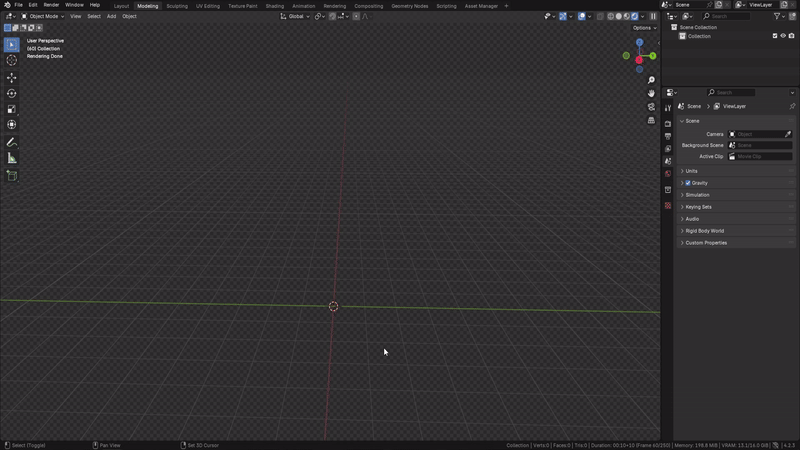This screenshot has height=450, width=800.
Task: Open the Render menu
Action: pos(51,5)
